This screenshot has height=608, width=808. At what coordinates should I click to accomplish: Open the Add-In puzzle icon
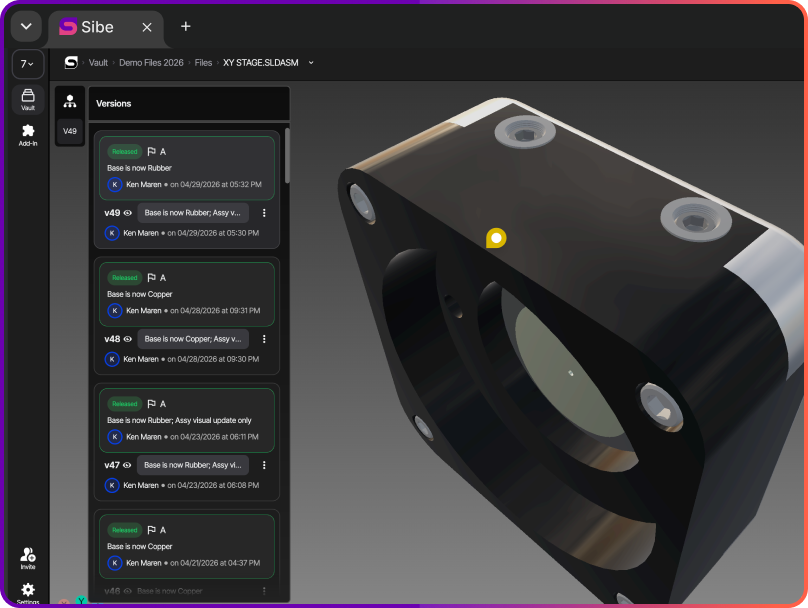point(28,135)
